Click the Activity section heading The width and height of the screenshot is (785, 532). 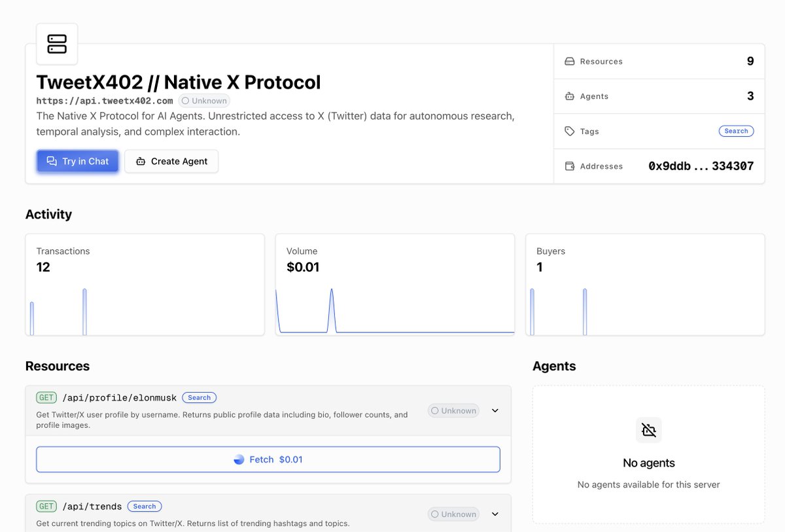(x=48, y=214)
